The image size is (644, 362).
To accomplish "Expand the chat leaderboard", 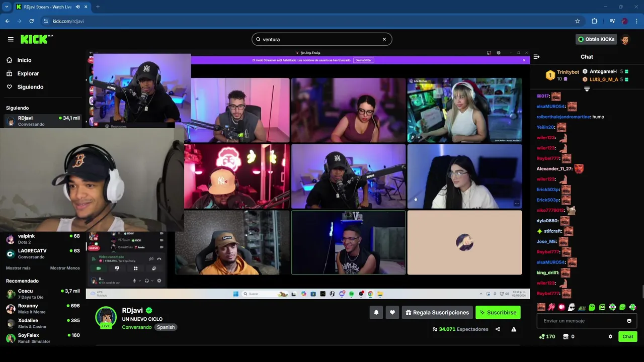I will click(x=587, y=89).
